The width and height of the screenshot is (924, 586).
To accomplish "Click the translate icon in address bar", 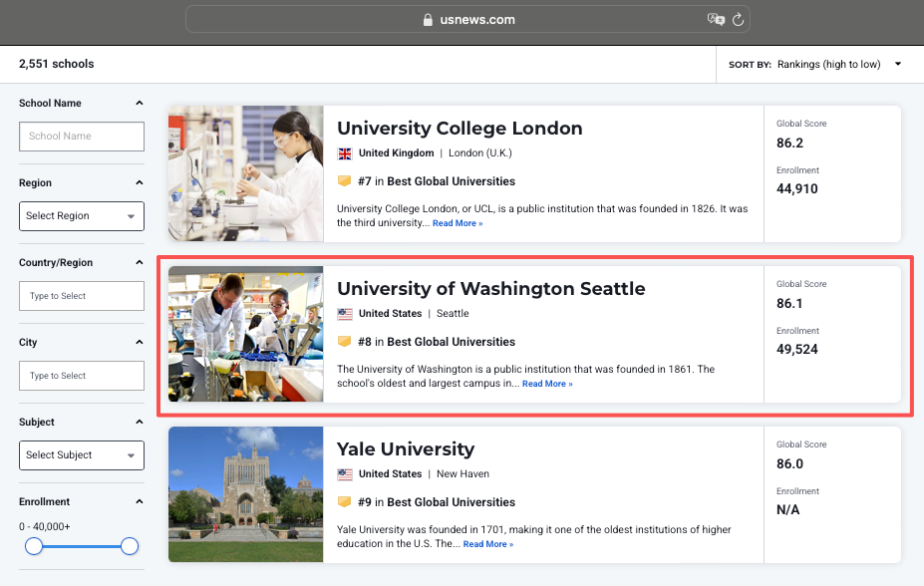I will coord(715,20).
